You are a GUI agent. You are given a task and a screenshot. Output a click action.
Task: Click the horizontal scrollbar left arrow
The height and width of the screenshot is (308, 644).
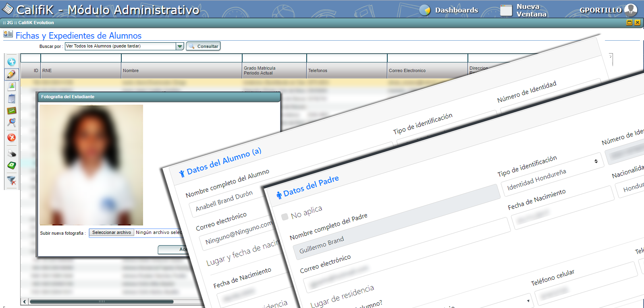(25, 302)
